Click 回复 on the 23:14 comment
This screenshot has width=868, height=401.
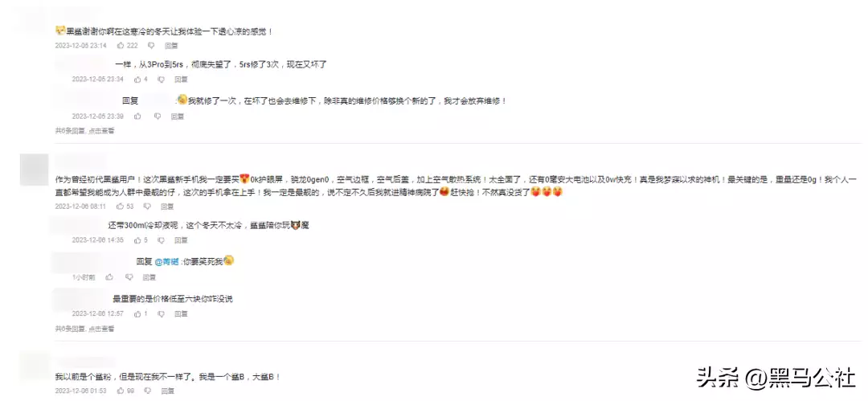point(171,46)
